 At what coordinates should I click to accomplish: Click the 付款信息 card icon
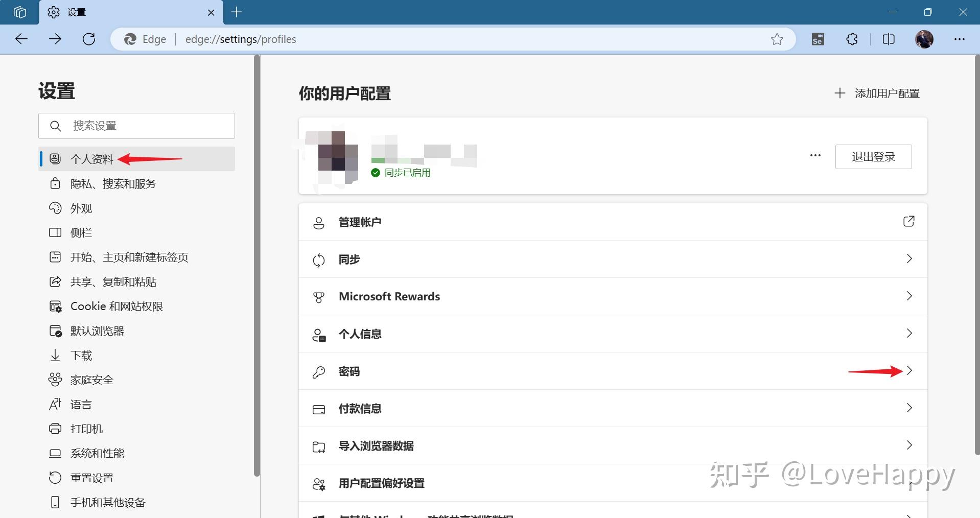[x=319, y=410]
